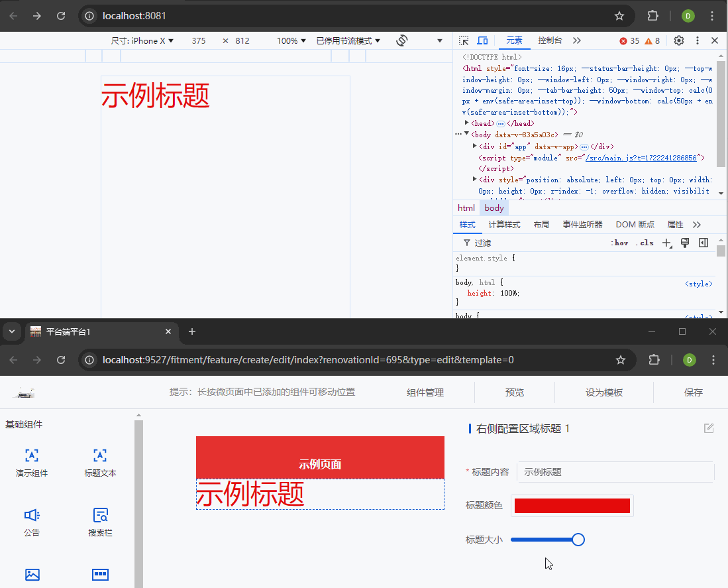Expand the head element node
The width and height of the screenshot is (728, 588).
pyautogui.click(x=467, y=123)
